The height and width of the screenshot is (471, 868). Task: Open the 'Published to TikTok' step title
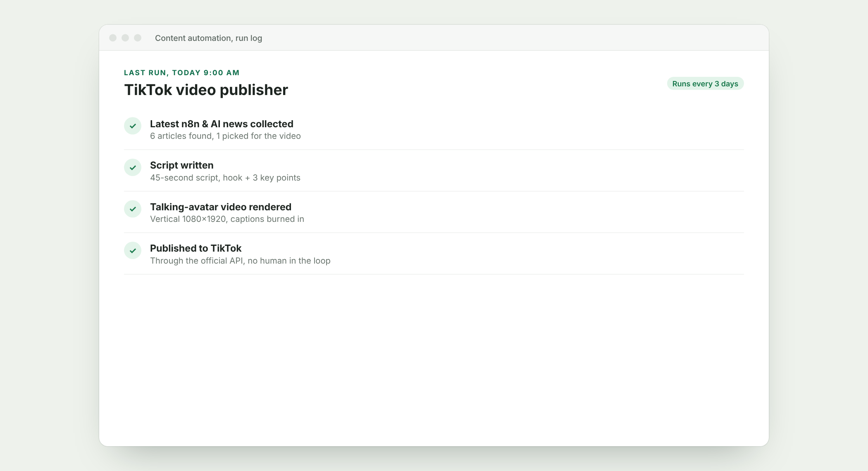pyautogui.click(x=196, y=248)
